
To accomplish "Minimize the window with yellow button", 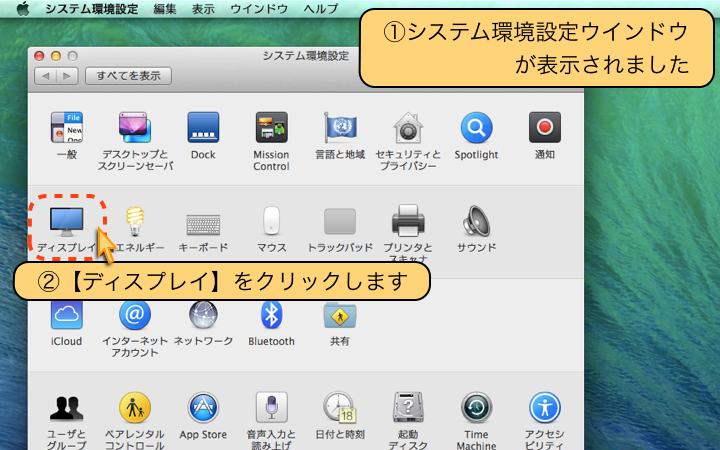I will tap(56, 56).
